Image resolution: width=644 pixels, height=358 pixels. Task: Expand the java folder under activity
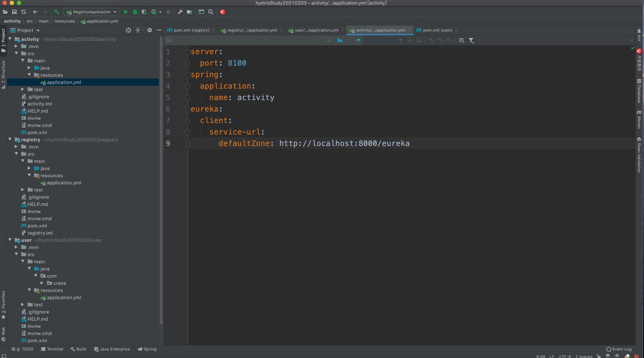tap(29, 68)
